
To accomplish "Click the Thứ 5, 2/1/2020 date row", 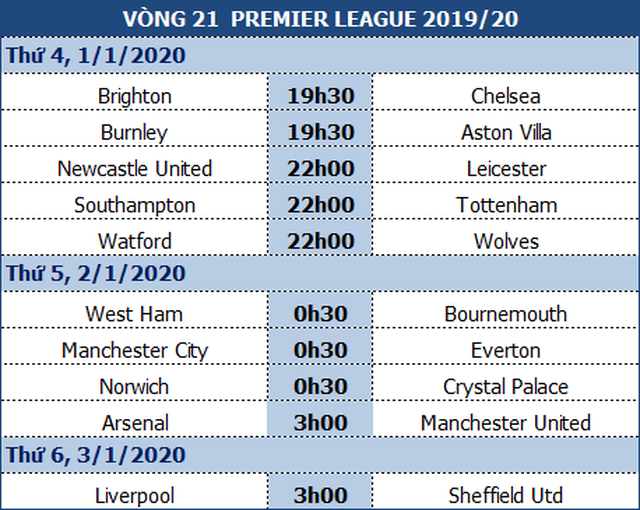I will [x=320, y=273].
